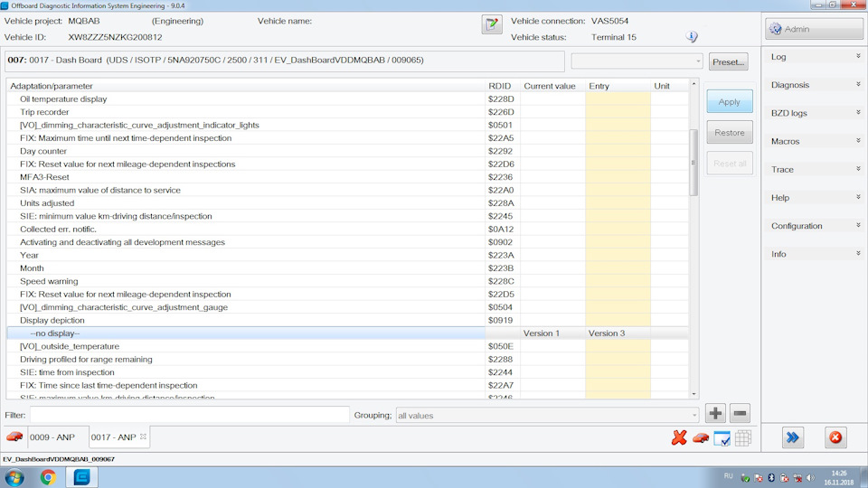Screen dimensions: 868x488
Task: Open the Windows Start menu
Action: tap(15, 477)
